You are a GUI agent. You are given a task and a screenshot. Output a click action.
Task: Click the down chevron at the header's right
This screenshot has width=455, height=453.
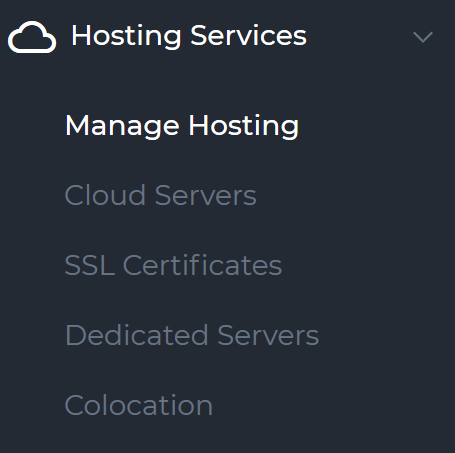point(423,37)
